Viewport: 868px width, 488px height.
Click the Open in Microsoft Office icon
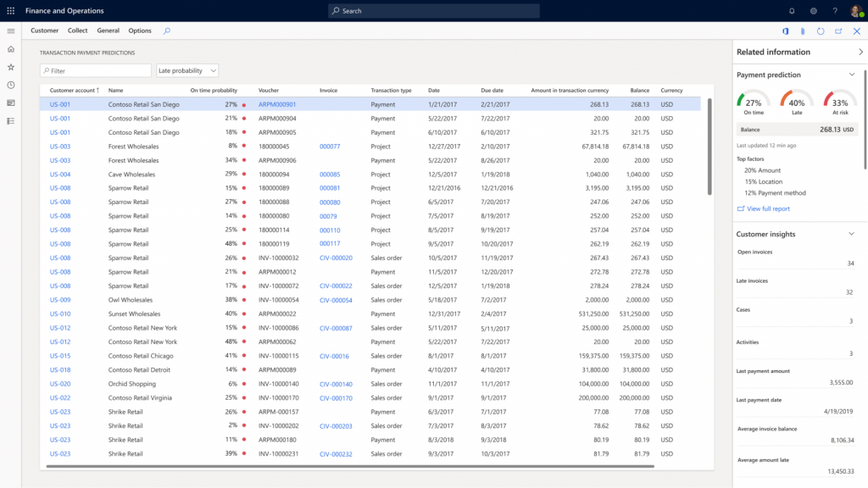(786, 31)
